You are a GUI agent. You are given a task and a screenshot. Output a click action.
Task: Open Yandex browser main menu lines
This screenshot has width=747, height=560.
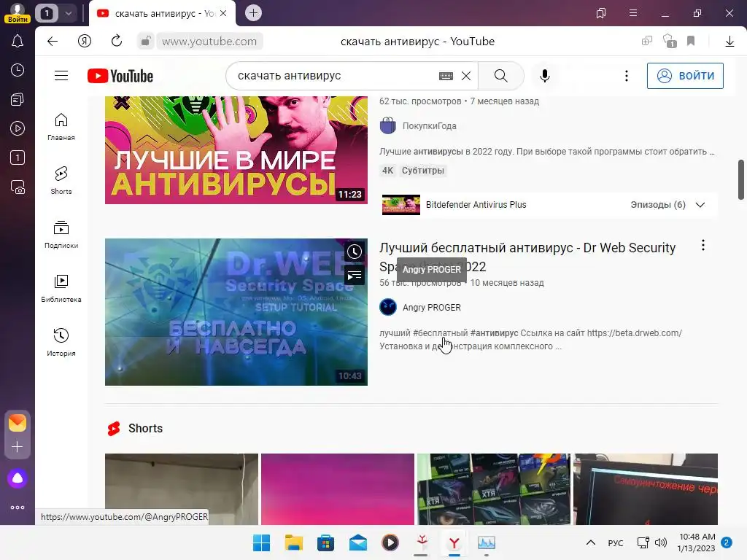click(633, 13)
